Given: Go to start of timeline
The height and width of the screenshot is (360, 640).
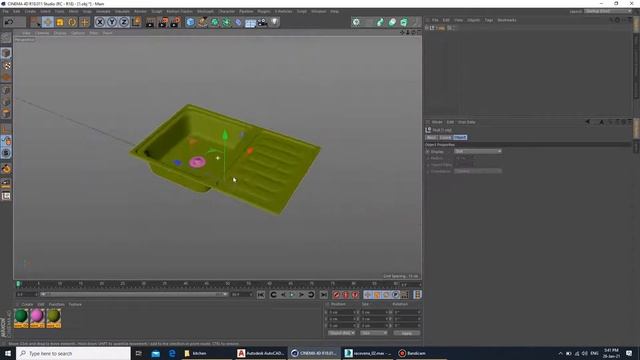Looking at the screenshot, I should click(261, 295).
